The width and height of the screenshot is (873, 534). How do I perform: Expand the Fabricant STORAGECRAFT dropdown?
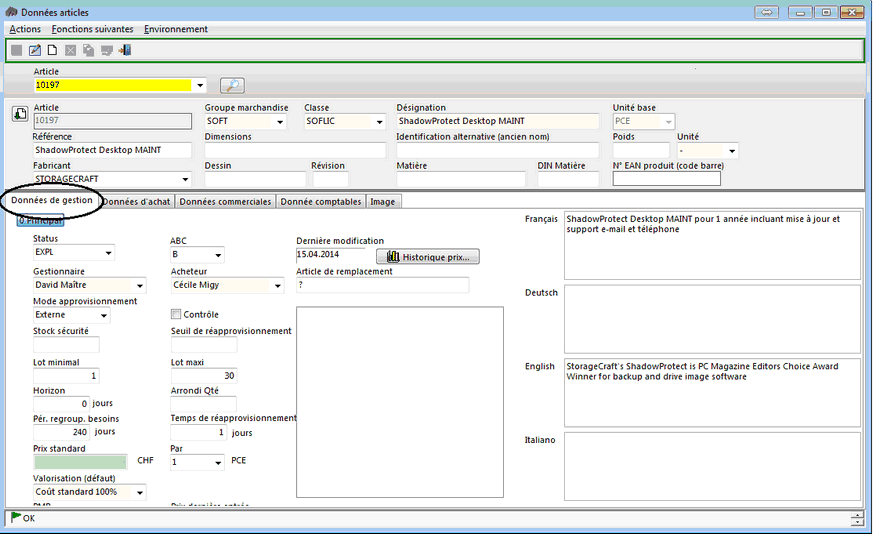185,179
